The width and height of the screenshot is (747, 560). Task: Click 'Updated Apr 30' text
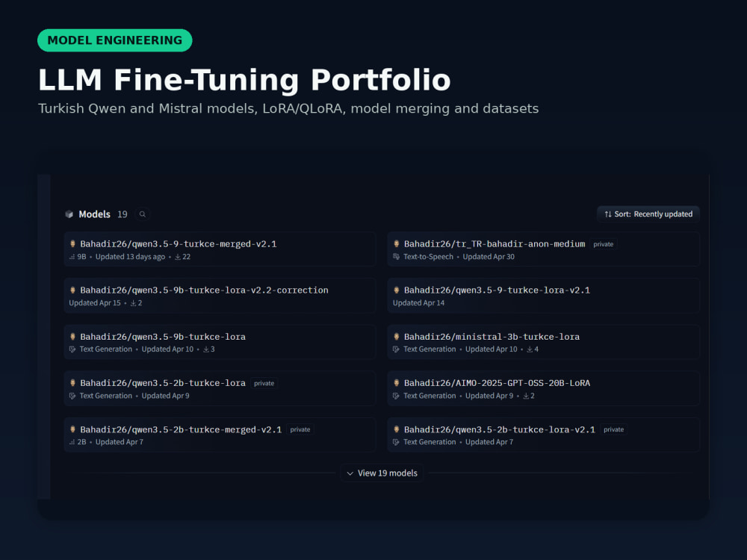pos(489,257)
